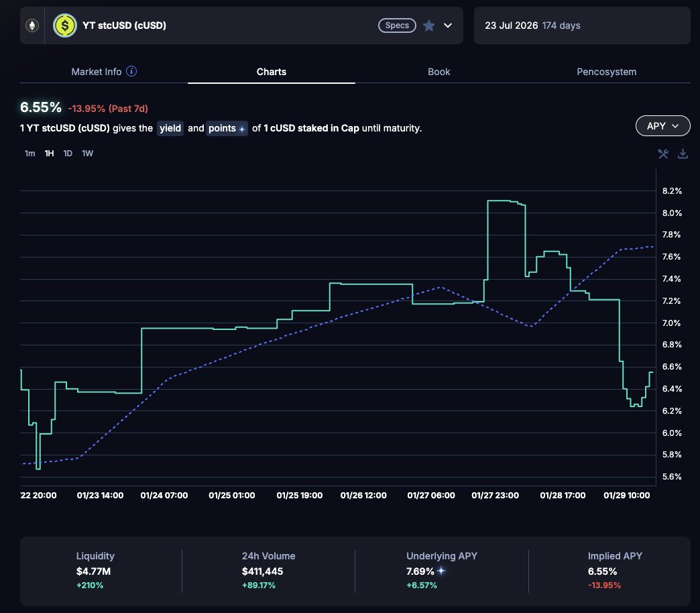The width and height of the screenshot is (700, 613).
Task: Click the sparkle icon beside Underlying APY value
Action: coord(441,571)
